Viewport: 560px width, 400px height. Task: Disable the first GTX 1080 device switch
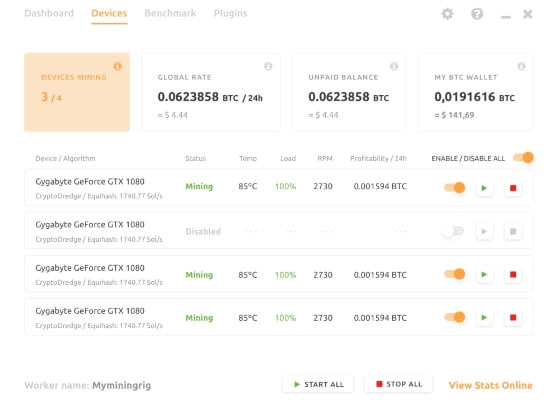pos(455,188)
